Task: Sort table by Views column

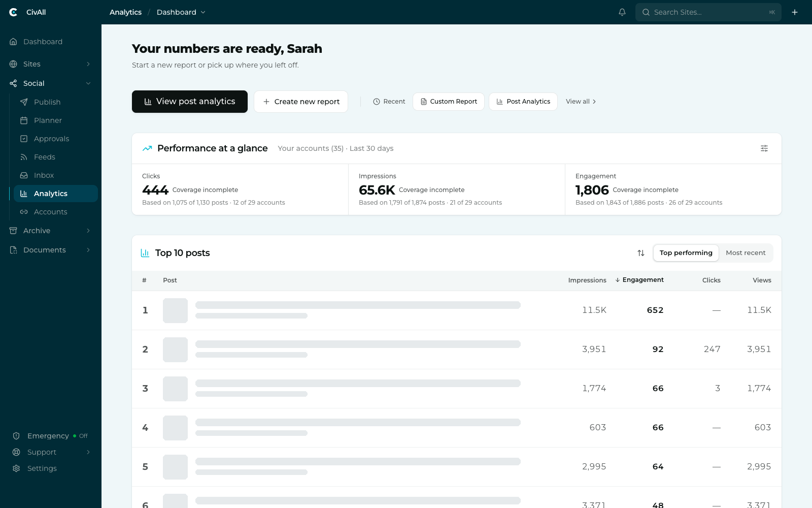Action: pos(762,280)
